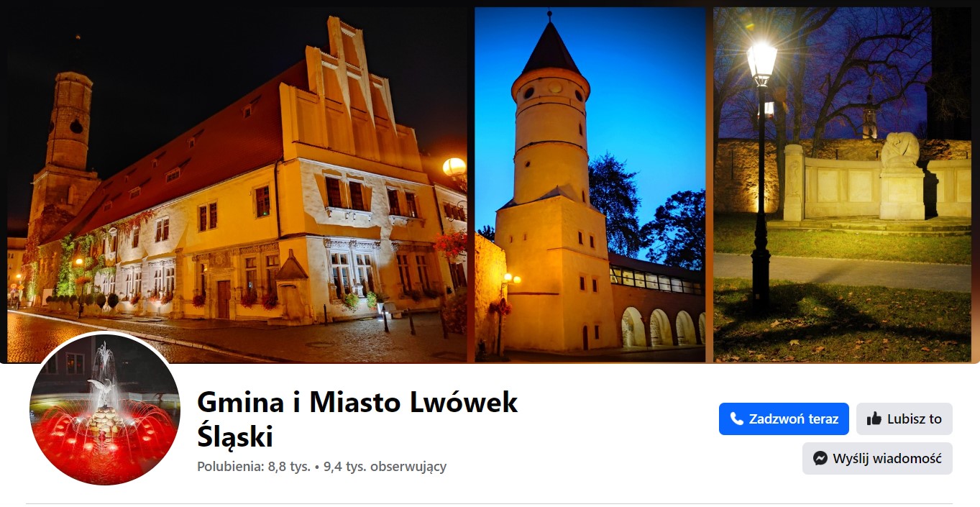Click the stone lion sculpture on the monument
The width and height of the screenshot is (980, 507).
901,150
